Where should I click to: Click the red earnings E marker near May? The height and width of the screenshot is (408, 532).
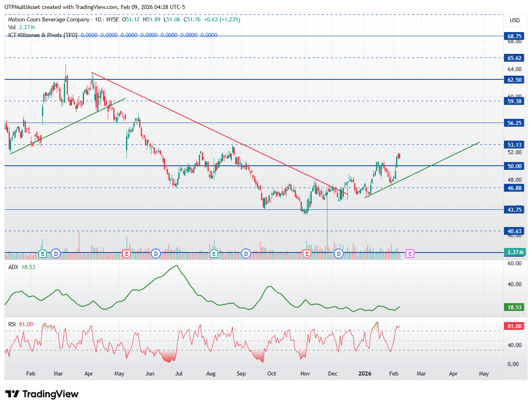(x=127, y=254)
